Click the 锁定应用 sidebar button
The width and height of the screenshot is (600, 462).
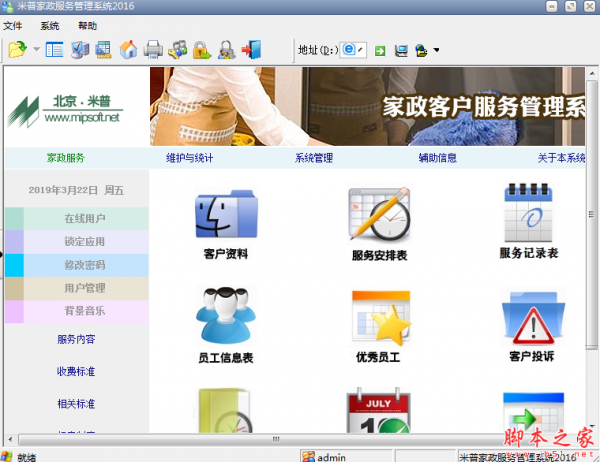77,242
